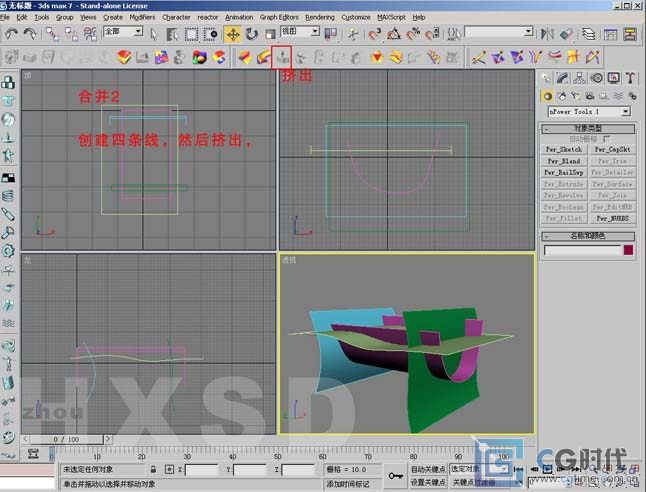The width and height of the screenshot is (646, 492).
Task: Open the Customize menu
Action: [356, 17]
